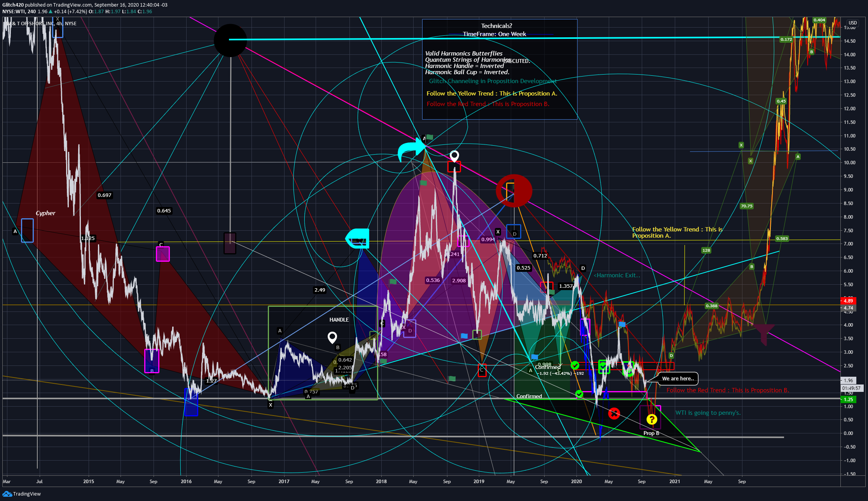
Task: Select the 0.645 ratio label
Action: pyautogui.click(x=164, y=211)
